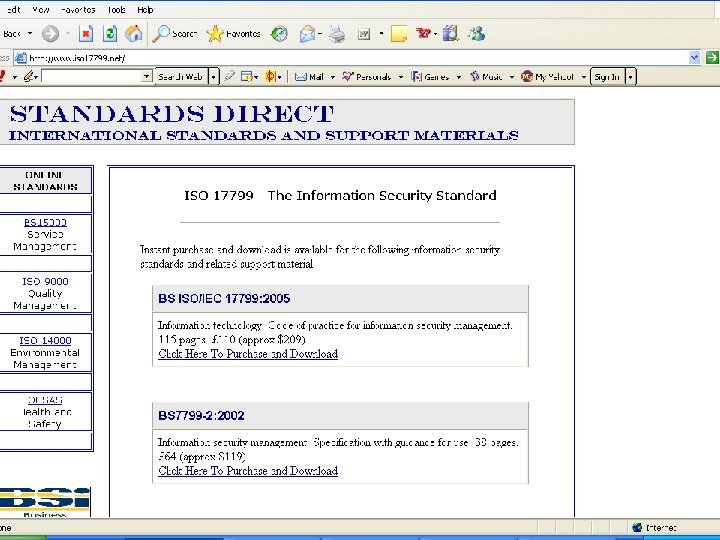
Task: Click the Back button
Action: (x=12, y=34)
